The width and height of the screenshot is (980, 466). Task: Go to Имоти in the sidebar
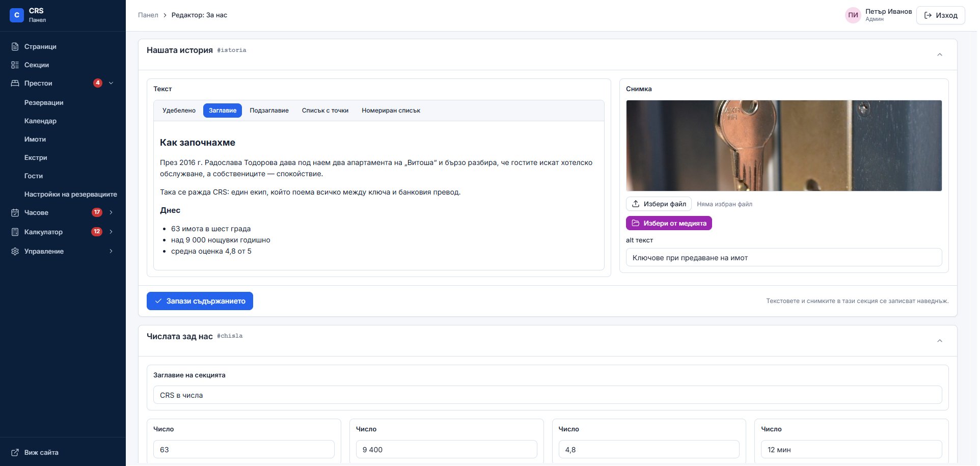(35, 139)
